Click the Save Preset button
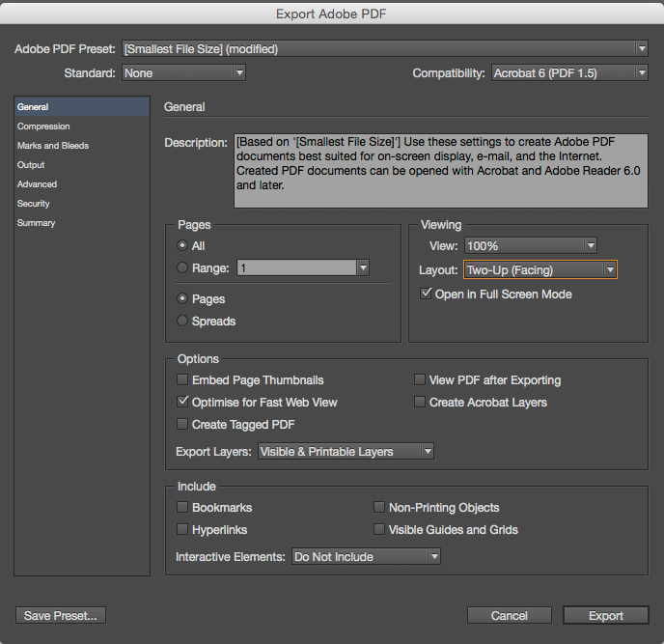Viewport: 664px width, 644px height. pos(61,615)
